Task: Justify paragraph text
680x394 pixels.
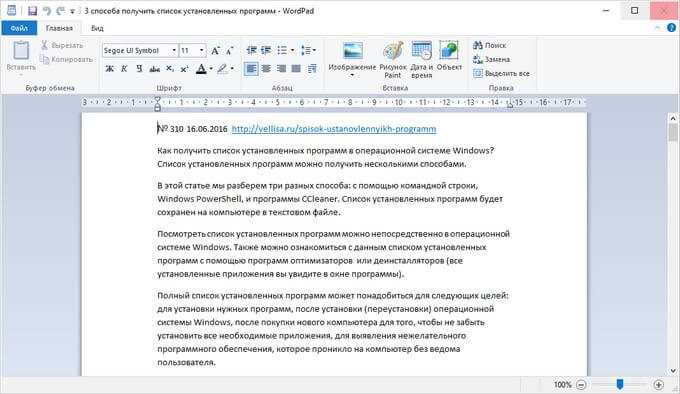Action: click(296, 68)
